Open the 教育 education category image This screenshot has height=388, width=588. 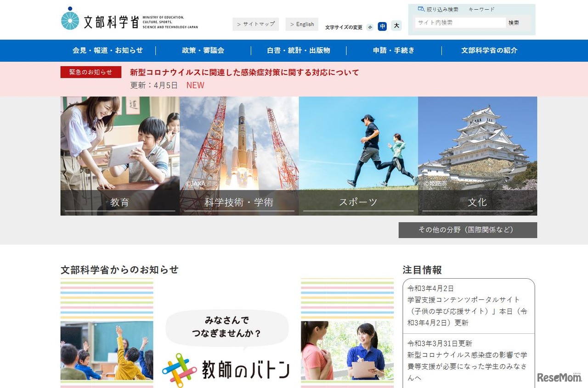click(120, 156)
